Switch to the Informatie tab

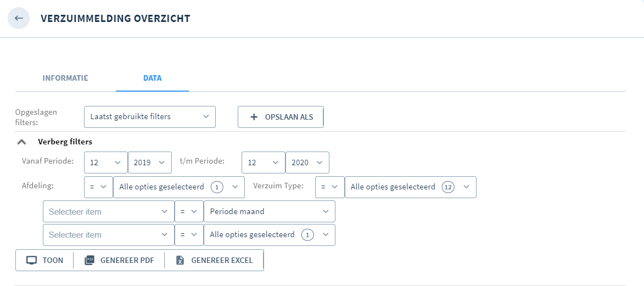click(x=65, y=78)
